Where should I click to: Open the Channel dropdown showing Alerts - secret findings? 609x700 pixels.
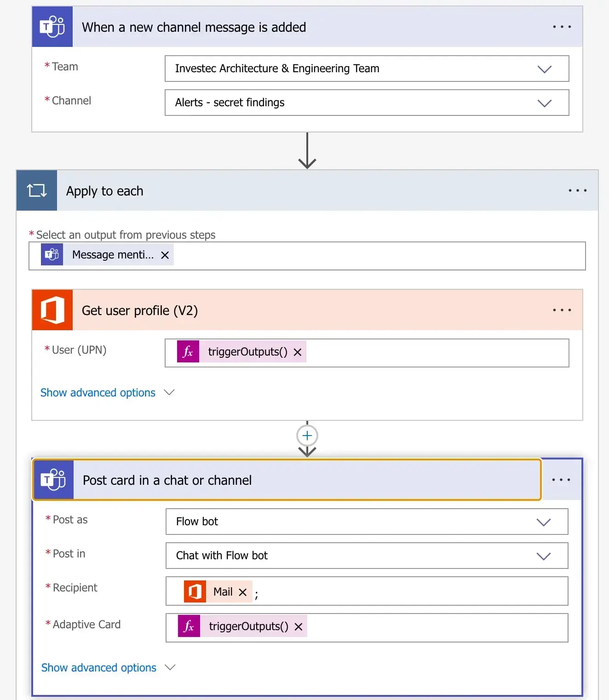click(367, 103)
